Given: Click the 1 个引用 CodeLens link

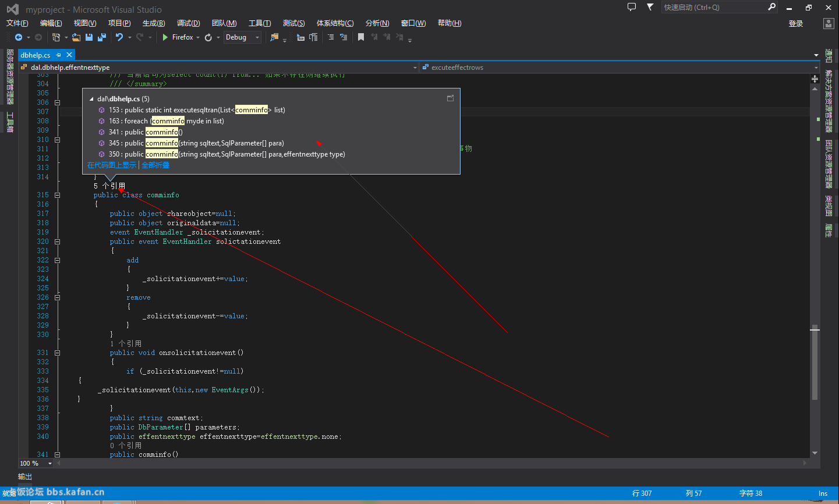Looking at the screenshot, I should tap(126, 344).
